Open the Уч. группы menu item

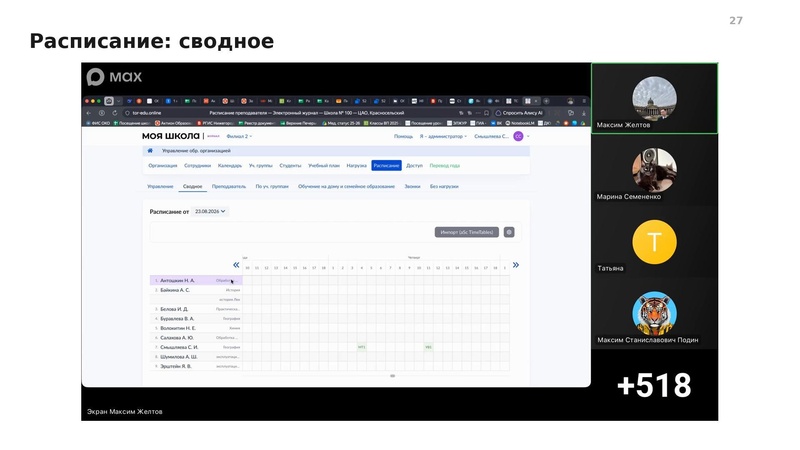(261, 165)
